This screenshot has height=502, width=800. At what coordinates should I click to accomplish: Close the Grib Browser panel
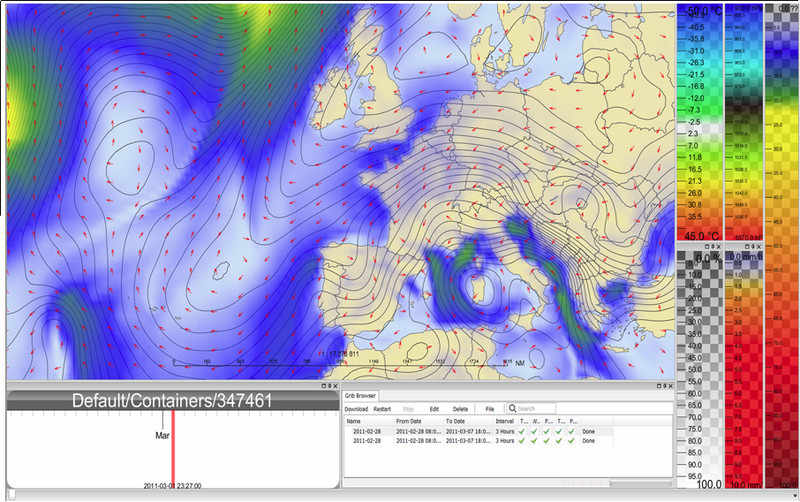point(669,386)
